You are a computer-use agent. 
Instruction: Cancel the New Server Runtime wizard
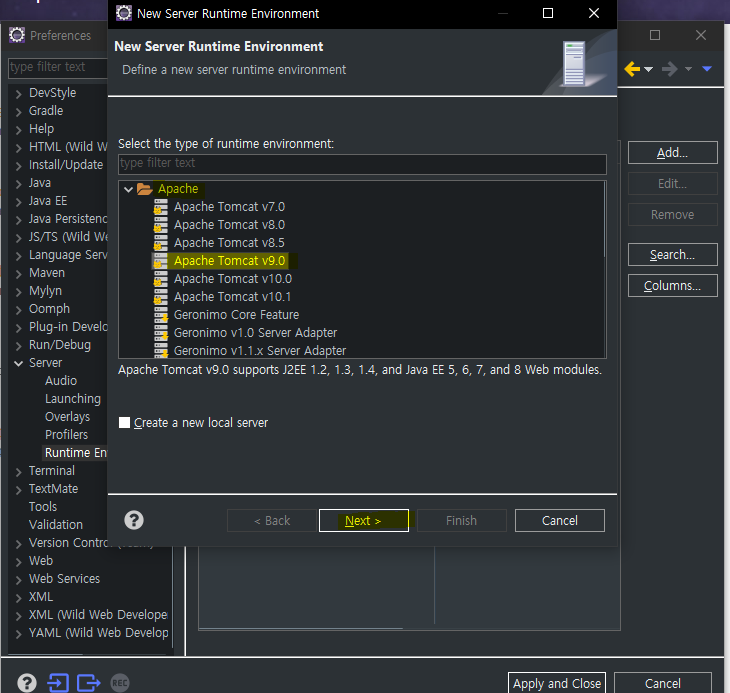(x=560, y=520)
